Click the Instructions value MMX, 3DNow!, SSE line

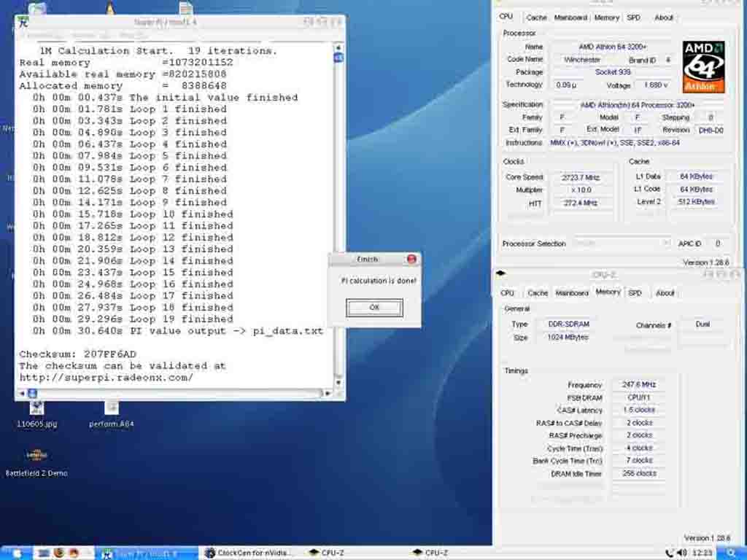pyautogui.click(x=614, y=143)
